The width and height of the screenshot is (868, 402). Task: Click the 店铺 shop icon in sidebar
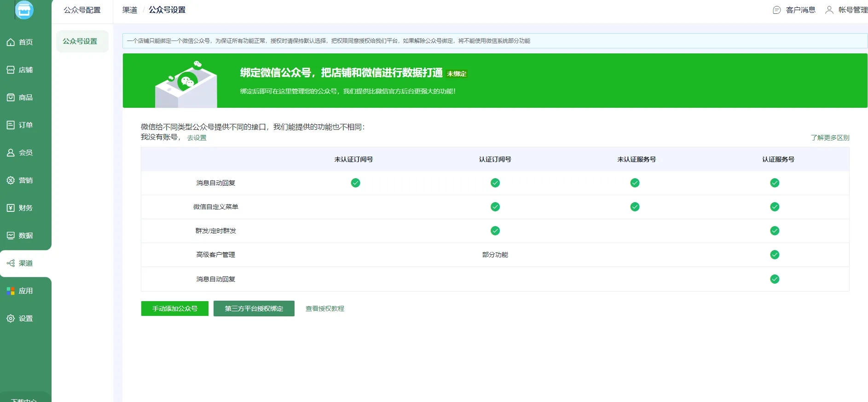tap(11, 70)
